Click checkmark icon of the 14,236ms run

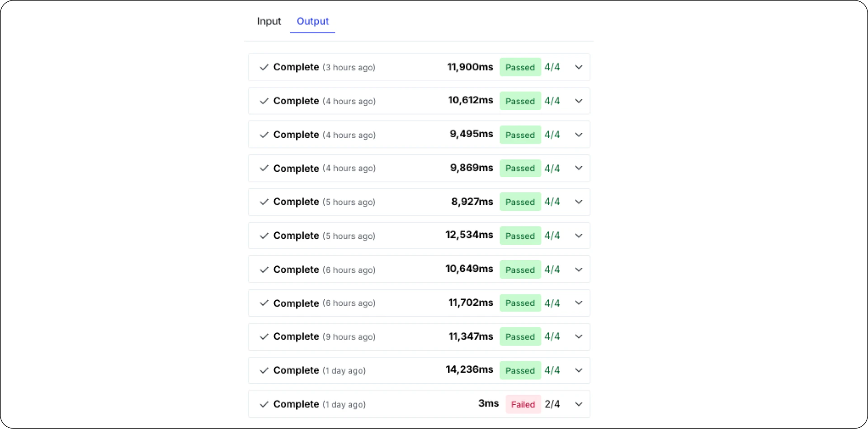pos(264,370)
